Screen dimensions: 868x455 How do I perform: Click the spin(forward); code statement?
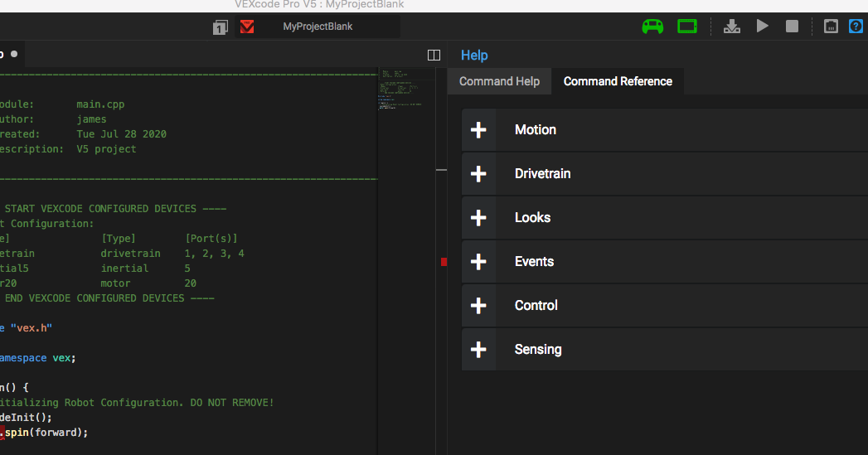[46, 433]
